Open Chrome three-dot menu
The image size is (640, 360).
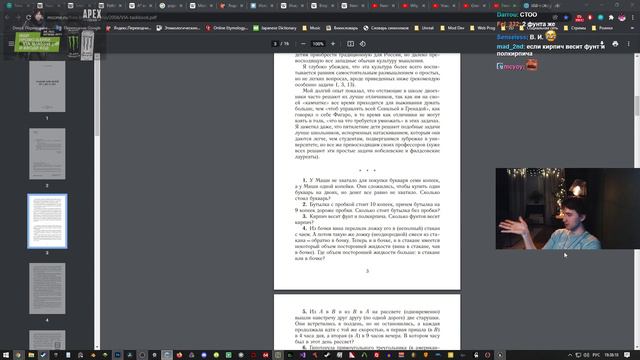(x=633, y=18)
